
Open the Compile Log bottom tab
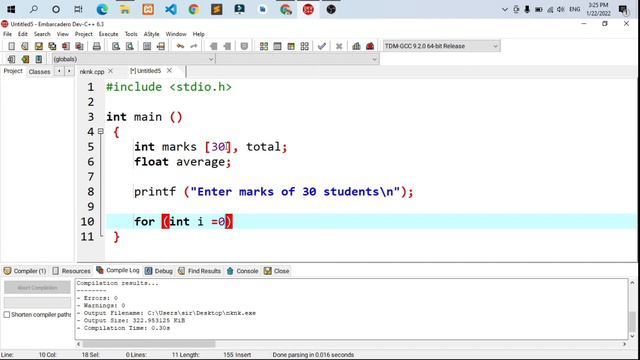[118, 270]
